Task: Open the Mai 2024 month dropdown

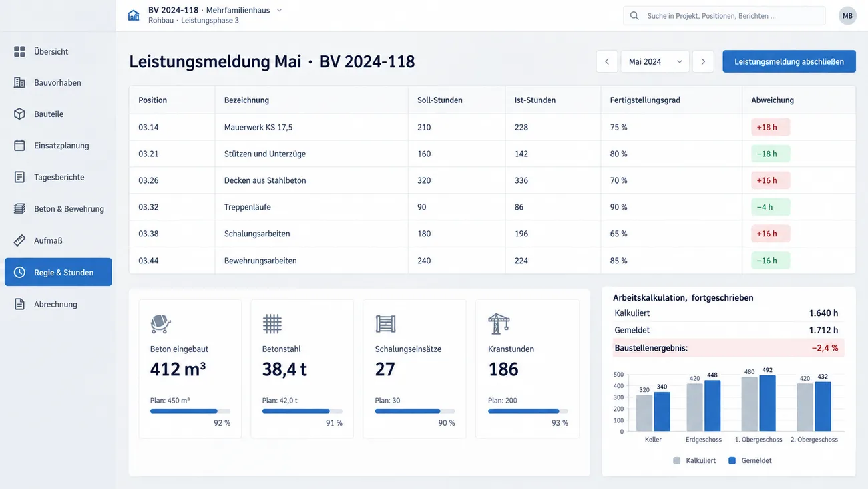Action: coord(655,61)
